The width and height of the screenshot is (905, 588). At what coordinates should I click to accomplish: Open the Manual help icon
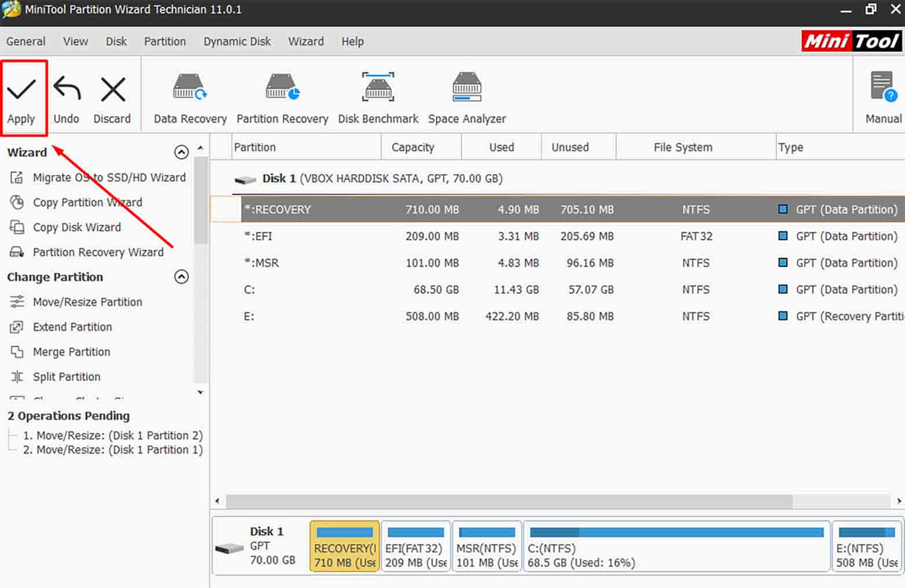pos(883,87)
